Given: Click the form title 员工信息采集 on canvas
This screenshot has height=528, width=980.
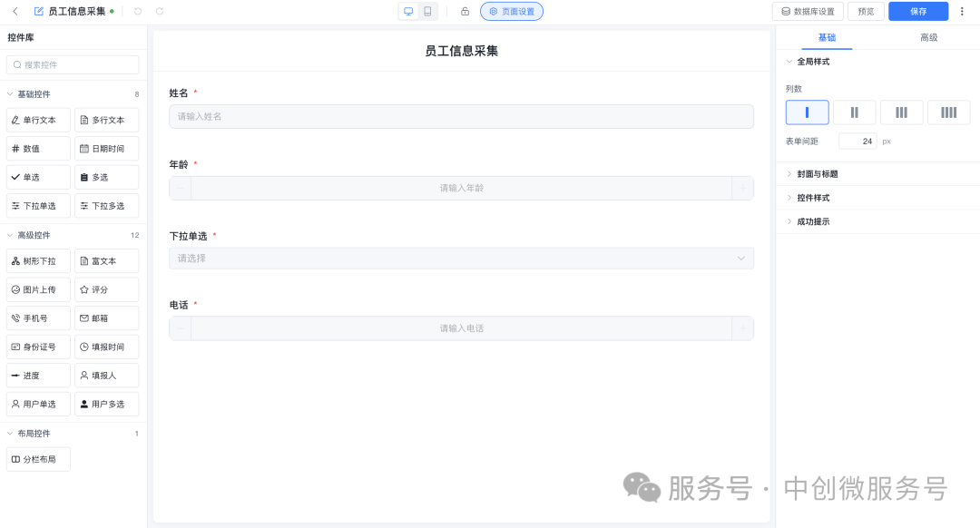Looking at the screenshot, I should 461,51.
